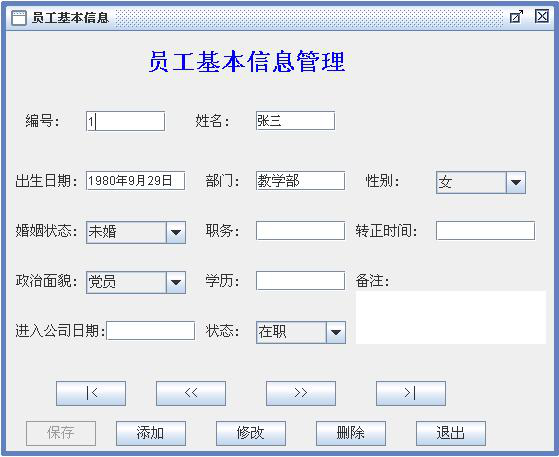Jump to last record >| button
Image resolution: width=559 pixels, height=457 pixels.
coord(411,393)
